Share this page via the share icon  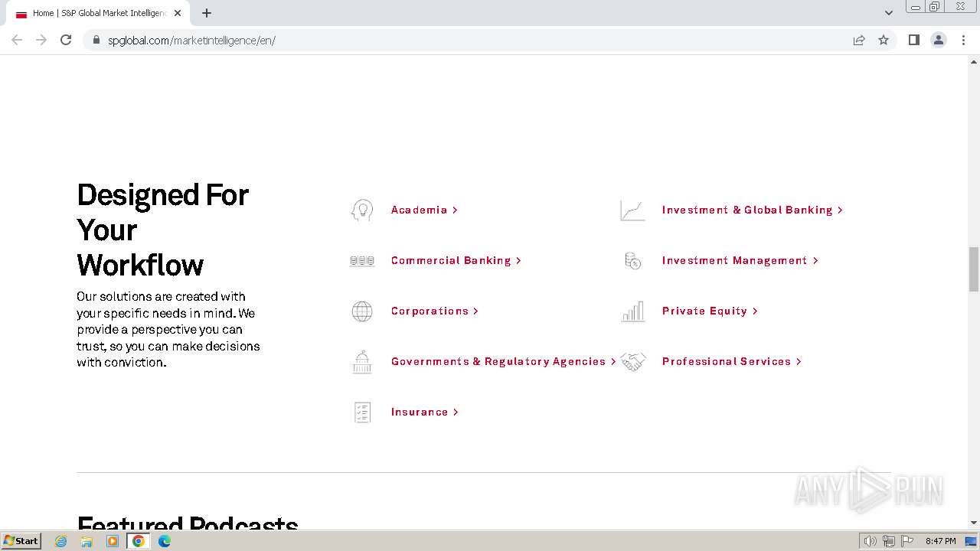859,40
